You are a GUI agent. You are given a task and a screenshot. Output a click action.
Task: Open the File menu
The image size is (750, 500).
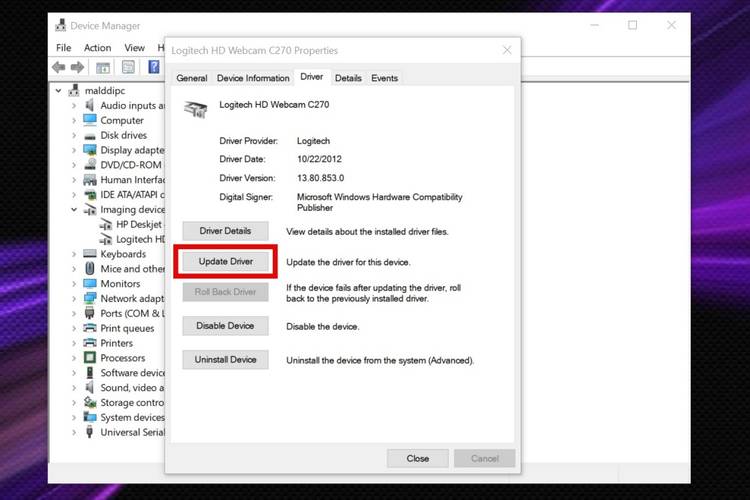(64, 48)
